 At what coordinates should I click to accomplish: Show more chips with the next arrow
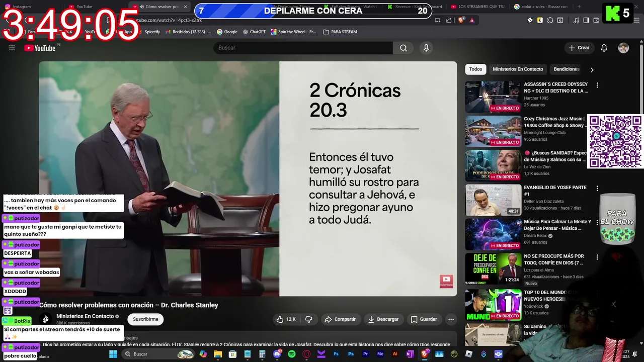click(592, 70)
